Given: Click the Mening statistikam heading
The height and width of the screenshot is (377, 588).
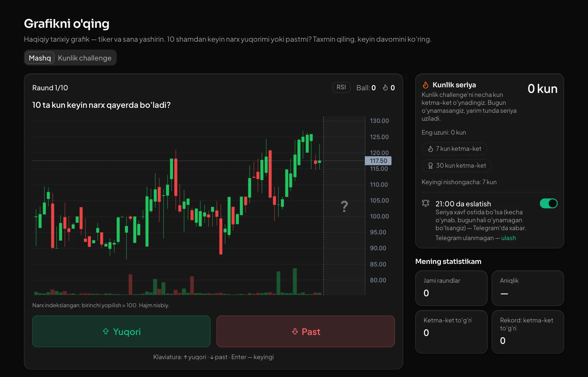Looking at the screenshot, I should coord(448,262).
